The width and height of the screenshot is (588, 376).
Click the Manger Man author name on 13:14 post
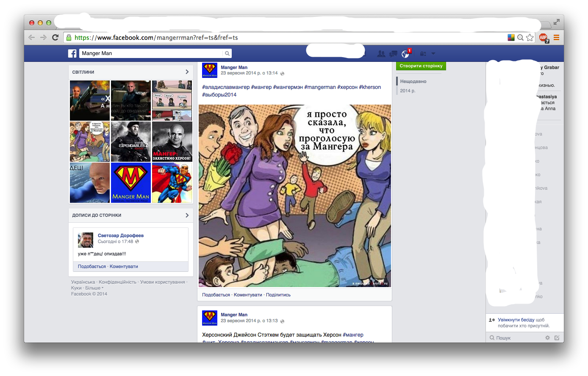234,67
